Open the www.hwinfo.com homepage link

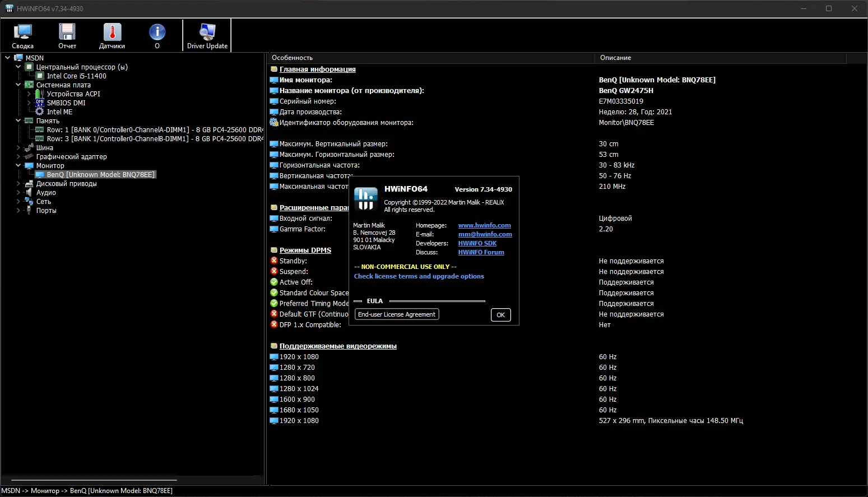tap(485, 225)
